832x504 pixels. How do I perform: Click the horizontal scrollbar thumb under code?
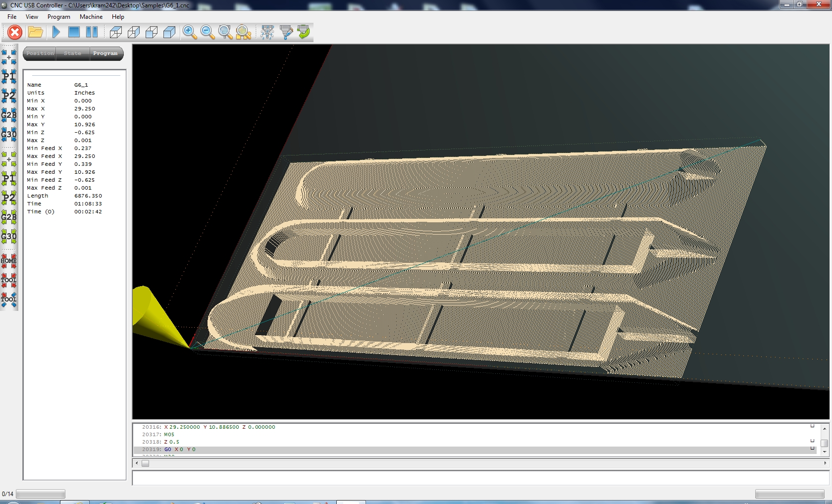[145, 463]
